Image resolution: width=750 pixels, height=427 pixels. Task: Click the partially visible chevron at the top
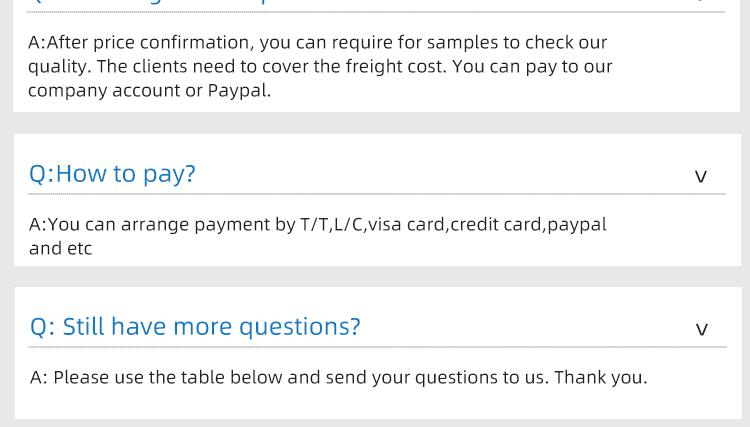click(x=701, y=3)
